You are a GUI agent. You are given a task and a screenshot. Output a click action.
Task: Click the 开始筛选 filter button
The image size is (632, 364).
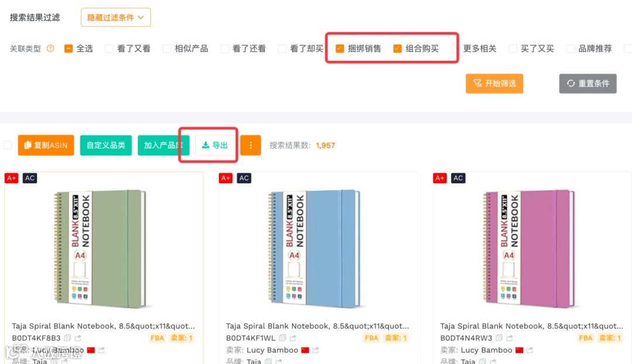pos(494,84)
